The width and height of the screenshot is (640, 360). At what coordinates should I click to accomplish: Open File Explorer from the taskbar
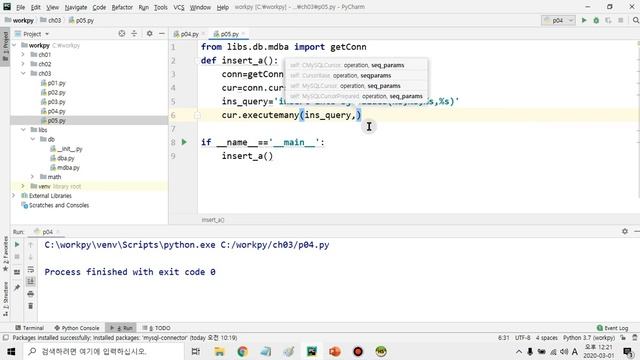pyautogui.click(x=219, y=351)
